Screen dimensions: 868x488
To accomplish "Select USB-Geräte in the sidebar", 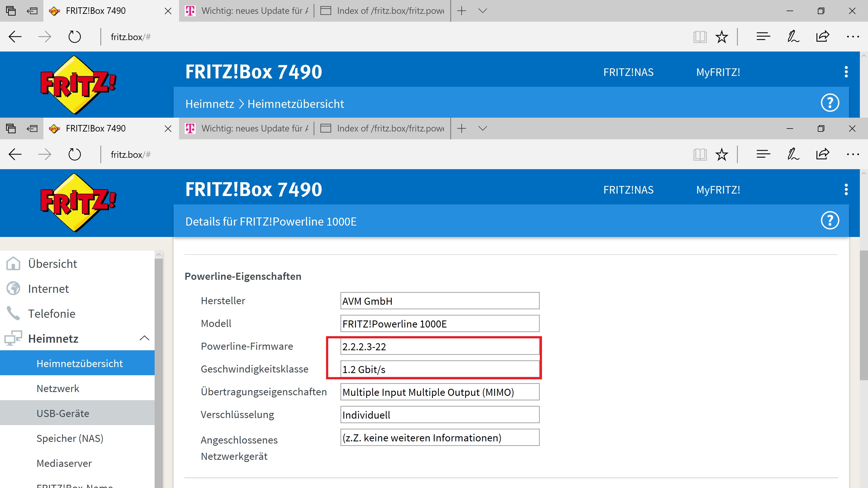I will coord(63,413).
